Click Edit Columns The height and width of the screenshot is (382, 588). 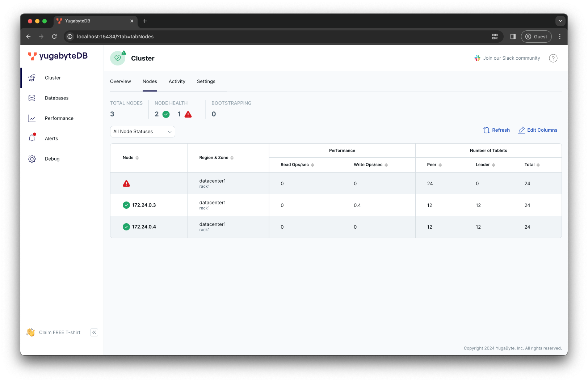click(x=538, y=130)
